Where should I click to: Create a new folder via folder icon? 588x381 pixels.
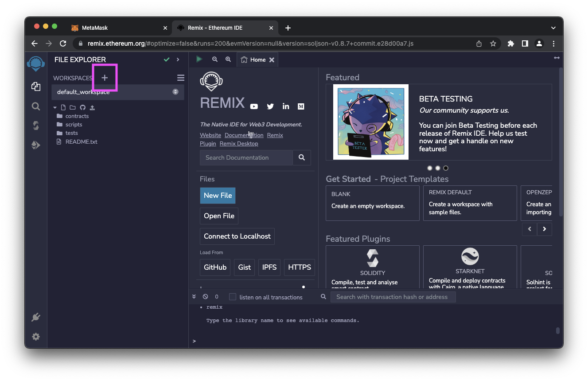(73, 107)
